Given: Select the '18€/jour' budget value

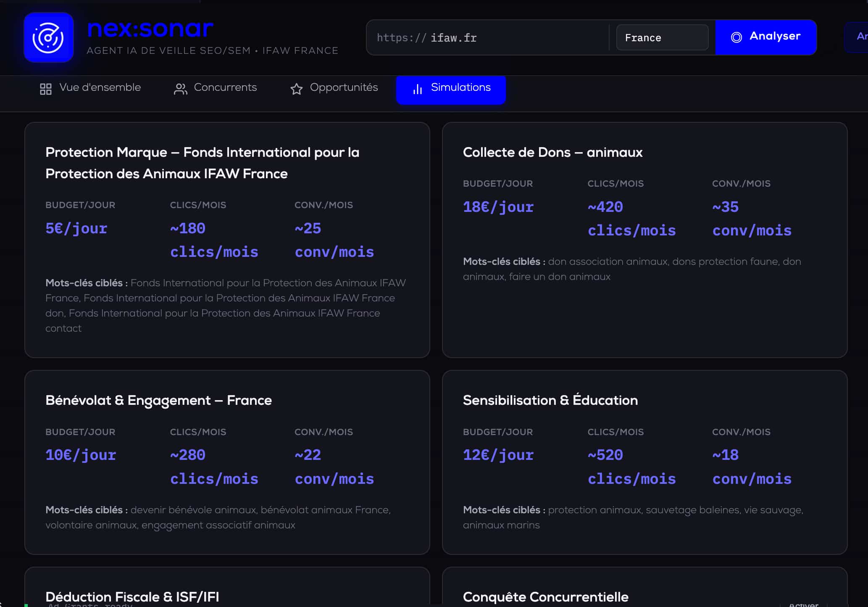Looking at the screenshot, I should [x=498, y=207].
